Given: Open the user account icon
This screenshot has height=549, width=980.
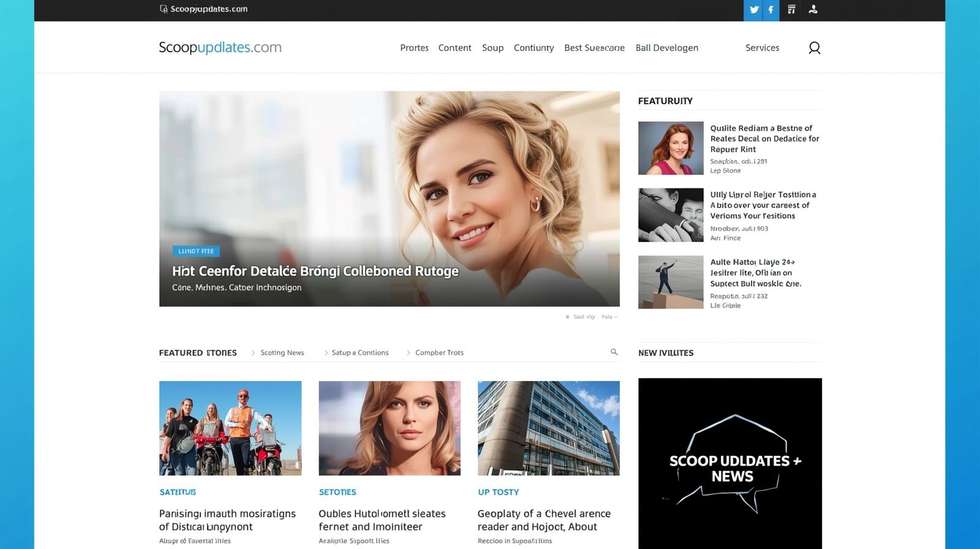Looking at the screenshot, I should click(x=813, y=10).
